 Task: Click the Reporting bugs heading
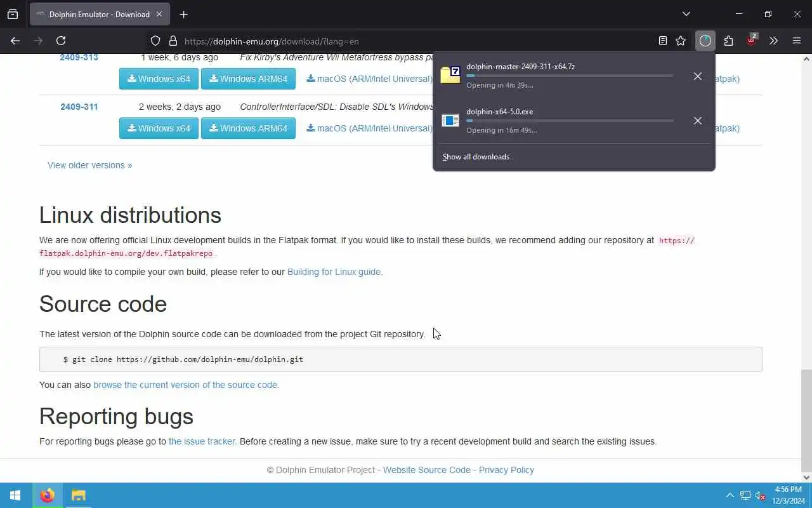116,417
